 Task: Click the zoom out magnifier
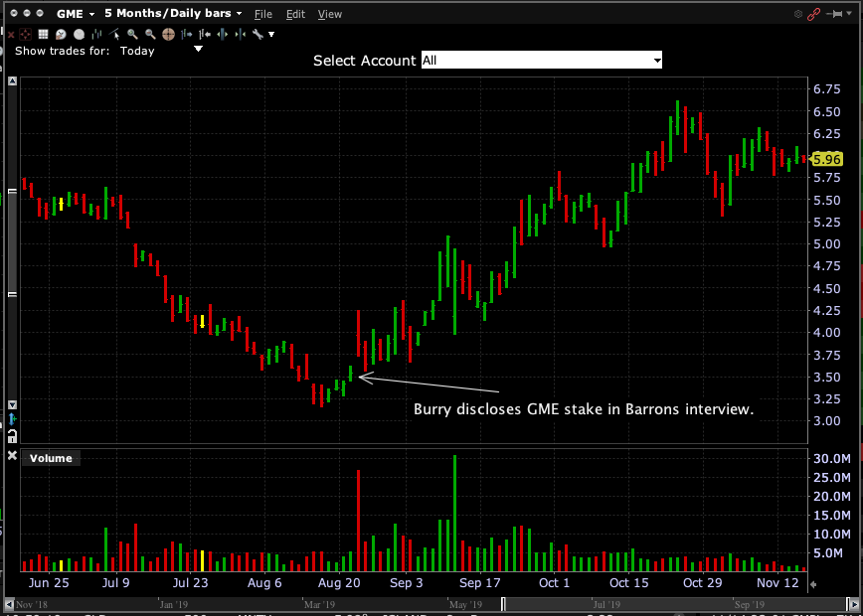click(150, 35)
